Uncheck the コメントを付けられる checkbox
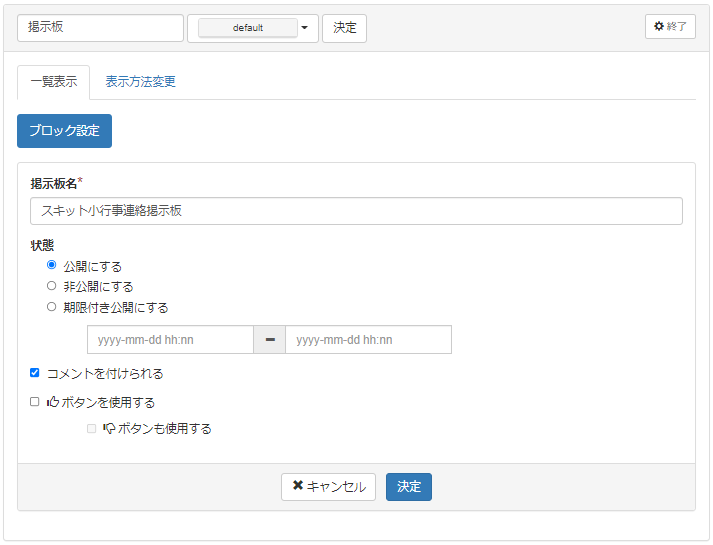Image resolution: width=713 pixels, height=545 pixels. [35, 373]
